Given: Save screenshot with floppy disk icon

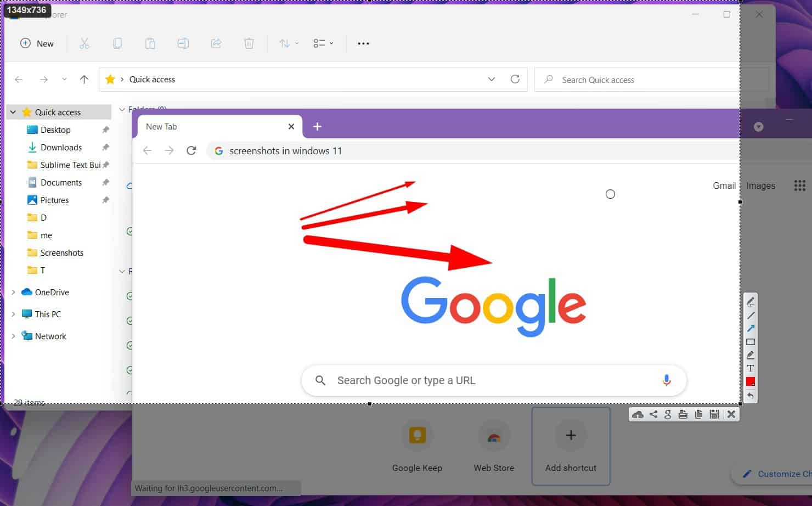Looking at the screenshot, I should click(x=714, y=415).
